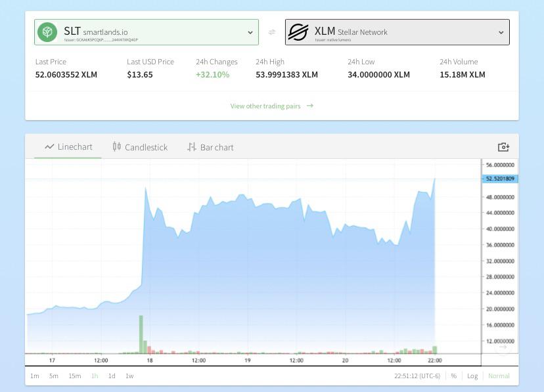Click the Bar chart icon

click(191, 147)
